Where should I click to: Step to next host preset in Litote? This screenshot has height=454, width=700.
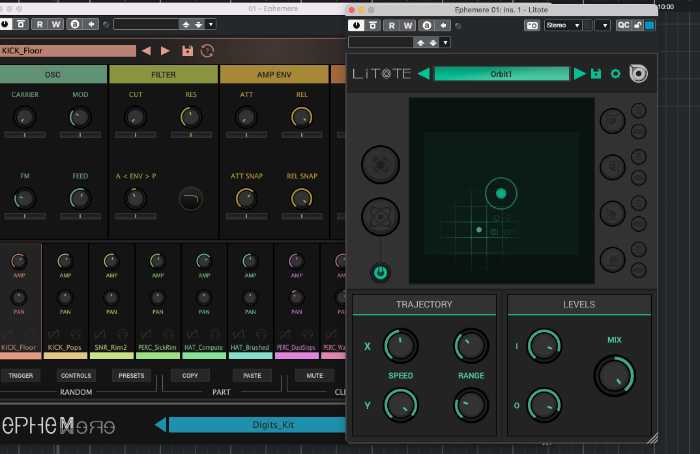click(433, 43)
